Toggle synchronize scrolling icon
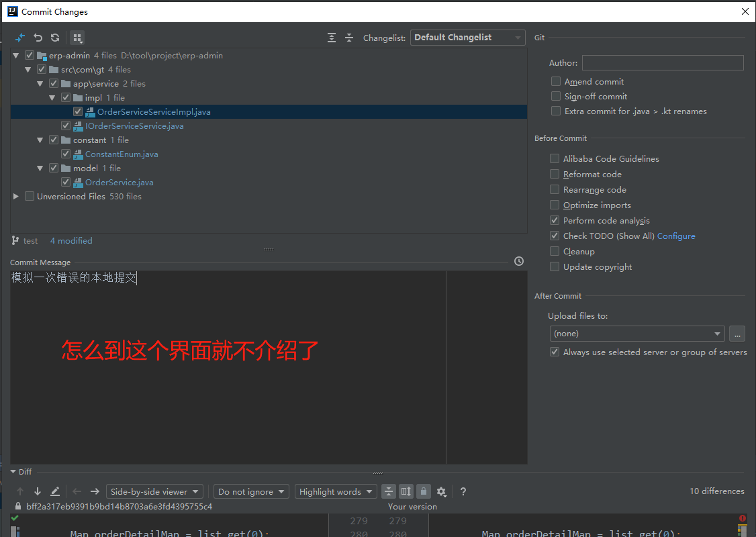The width and height of the screenshot is (756, 537). 406,491
